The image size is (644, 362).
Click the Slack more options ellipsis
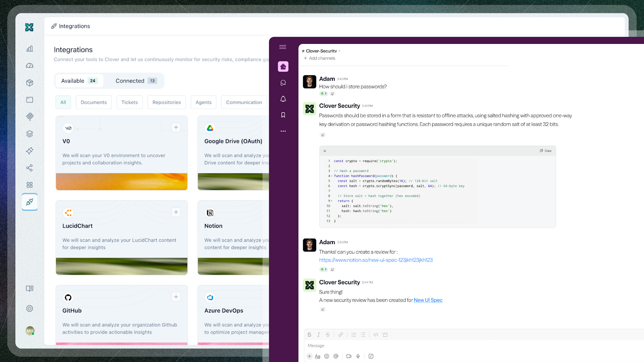(x=283, y=131)
